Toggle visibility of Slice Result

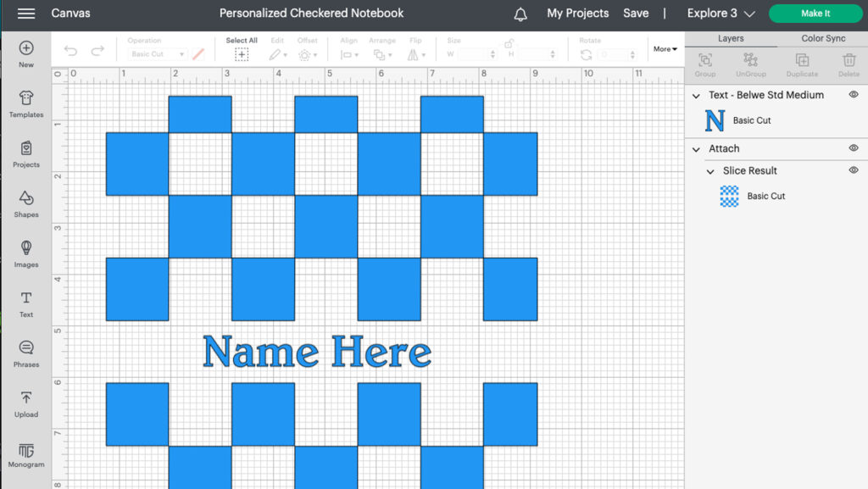[854, 170]
